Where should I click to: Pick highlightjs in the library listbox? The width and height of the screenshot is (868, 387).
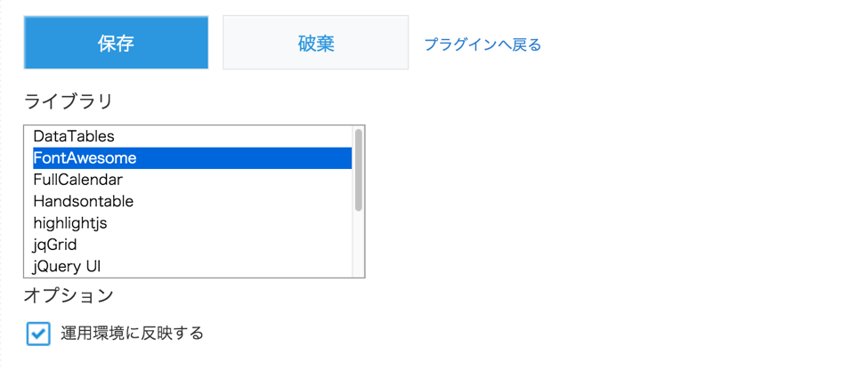70,222
